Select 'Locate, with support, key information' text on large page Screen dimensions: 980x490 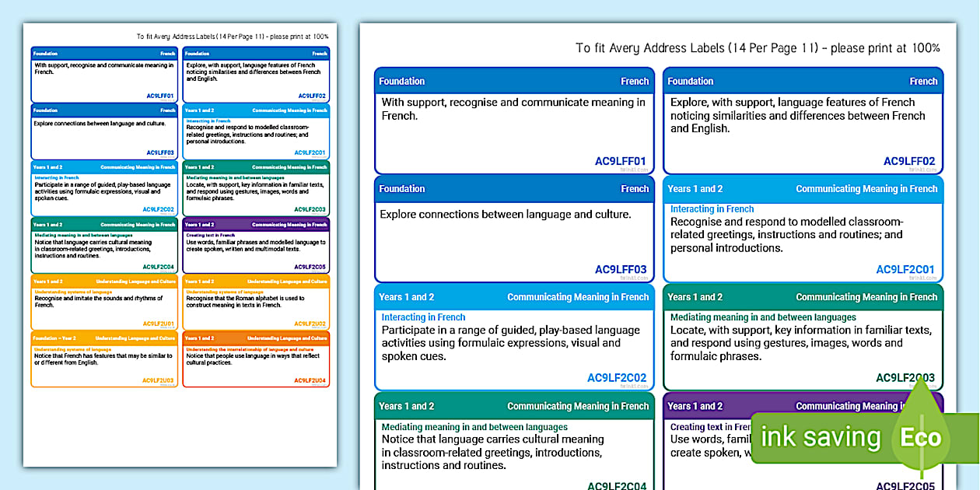[800, 343]
